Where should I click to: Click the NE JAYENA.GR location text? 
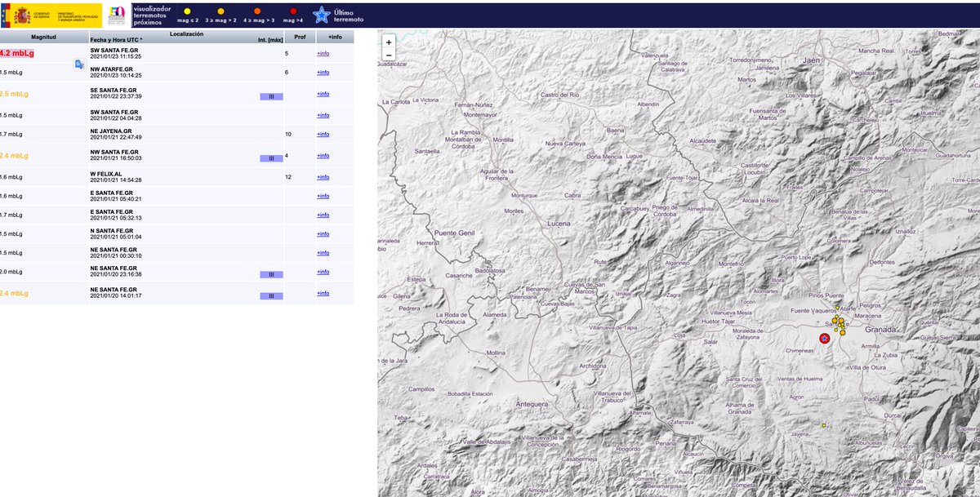pyautogui.click(x=111, y=131)
